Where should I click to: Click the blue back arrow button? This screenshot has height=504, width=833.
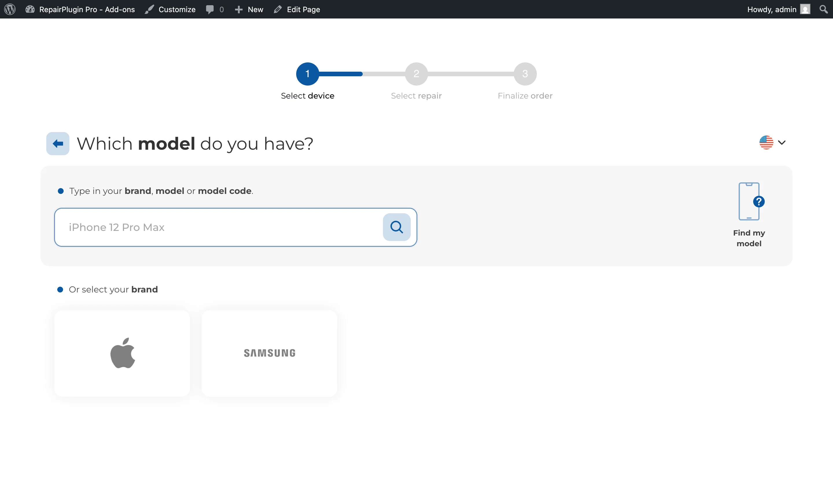click(58, 143)
